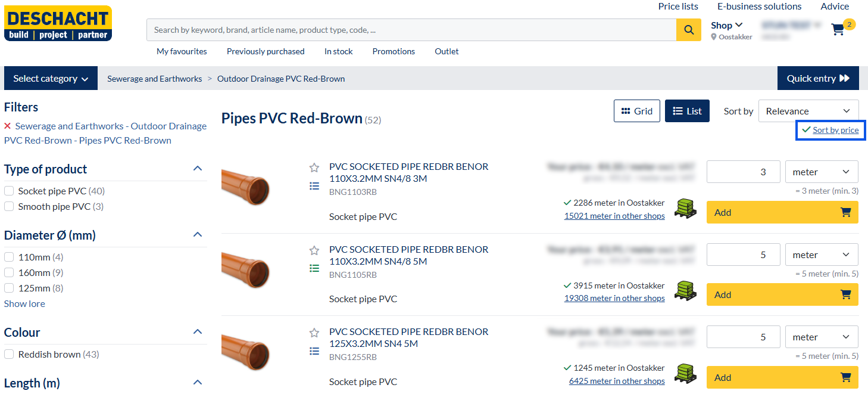Check the 160mm diameter filter

pyautogui.click(x=9, y=272)
